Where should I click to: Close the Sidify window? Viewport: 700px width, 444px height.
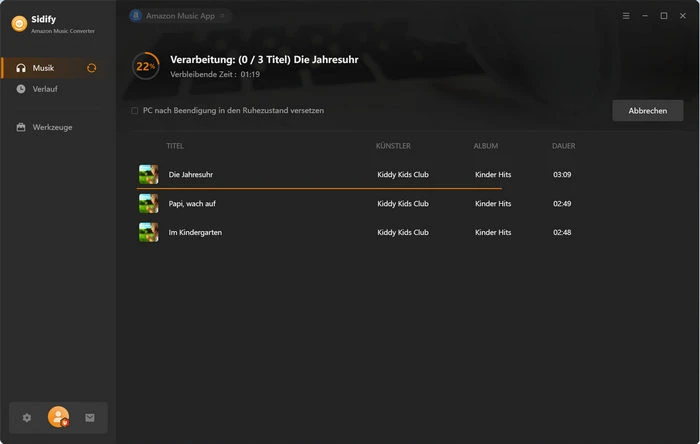pos(683,16)
